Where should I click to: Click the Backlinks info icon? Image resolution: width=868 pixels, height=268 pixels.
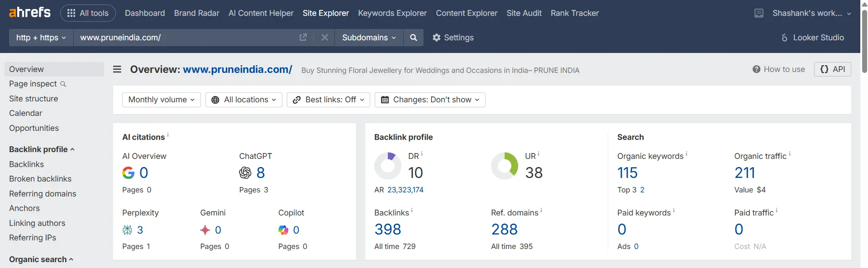click(412, 211)
